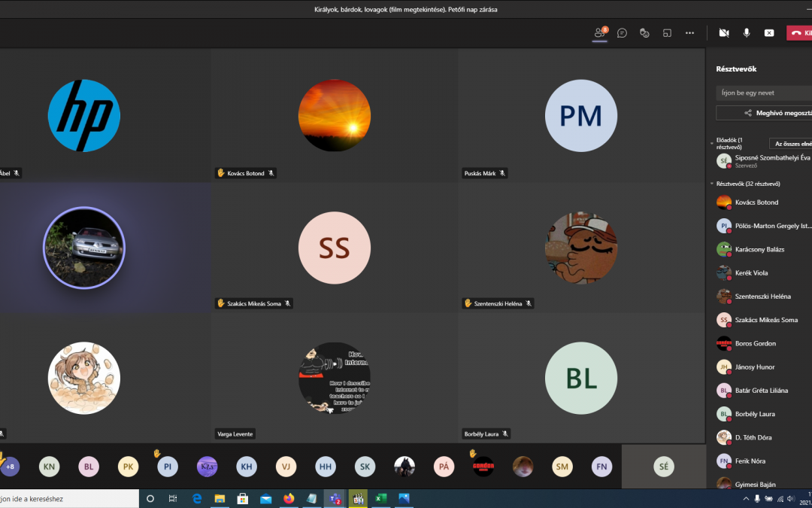The height and width of the screenshot is (508, 812).
Task: Click the PÁ avatar in bottom strip
Action: pyautogui.click(x=444, y=467)
